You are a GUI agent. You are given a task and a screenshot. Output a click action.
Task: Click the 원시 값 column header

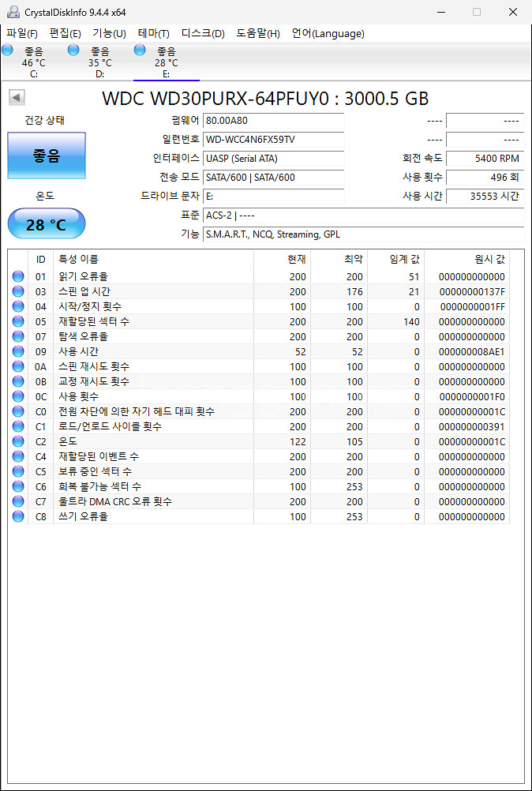467,259
